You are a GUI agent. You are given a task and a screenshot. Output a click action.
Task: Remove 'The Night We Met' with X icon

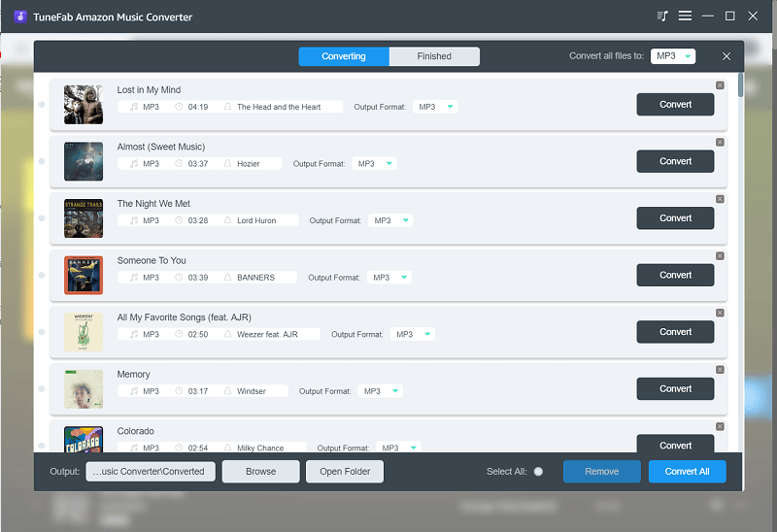[720, 199]
